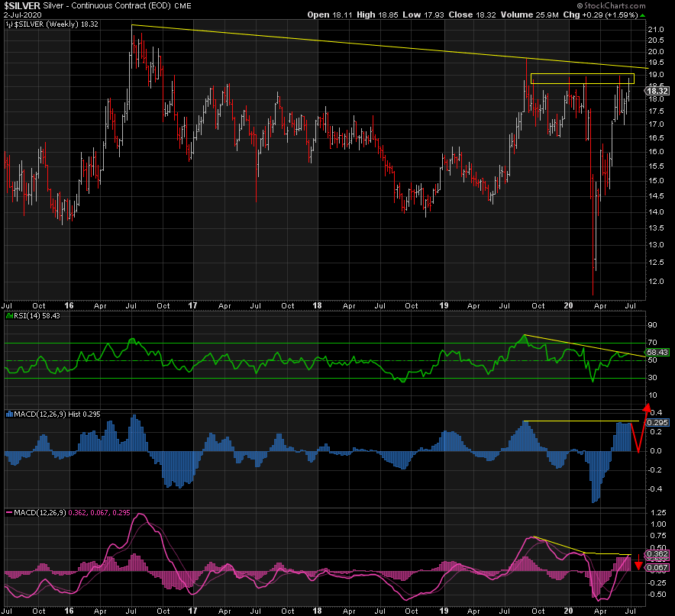The width and height of the screenshot is (675, 616).
Task: Click the 0.067 MACD signal value tag
Action: [659, 568]
